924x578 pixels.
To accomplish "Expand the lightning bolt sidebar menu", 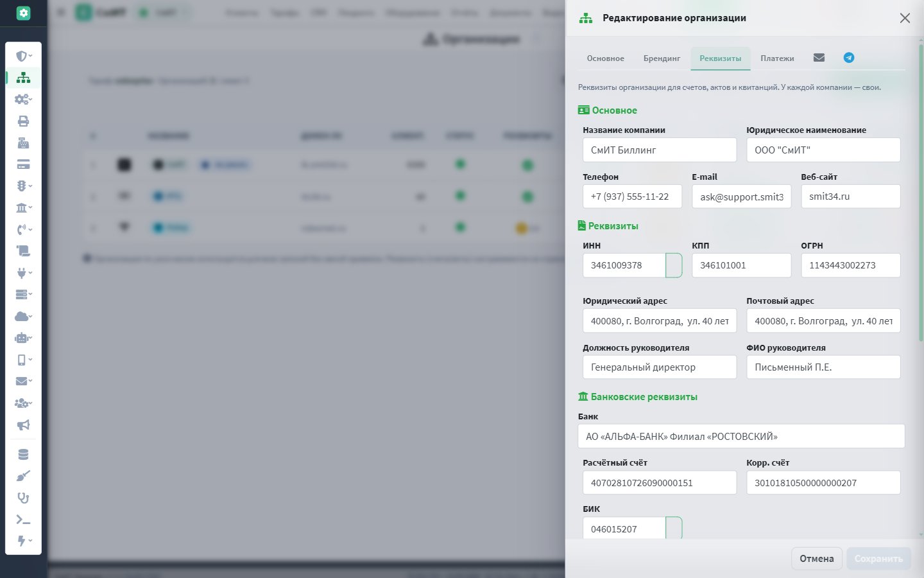I will click(x=23, y=541).
